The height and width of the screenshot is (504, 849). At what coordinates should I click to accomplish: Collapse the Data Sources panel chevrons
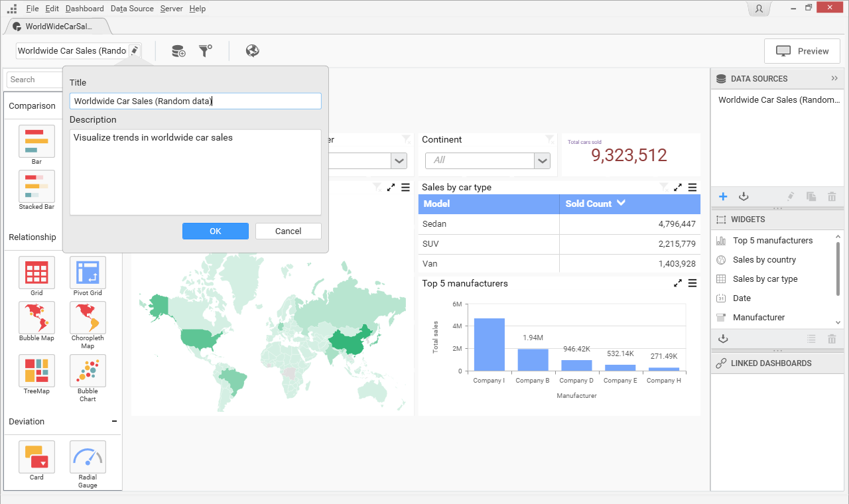(x=834, y=78)
